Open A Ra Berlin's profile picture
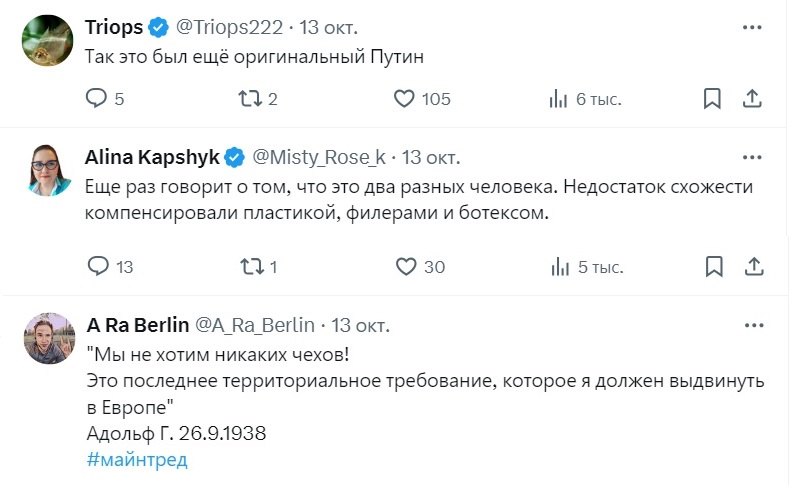Viewport: 810px width, 489px height. click(45, 338)
